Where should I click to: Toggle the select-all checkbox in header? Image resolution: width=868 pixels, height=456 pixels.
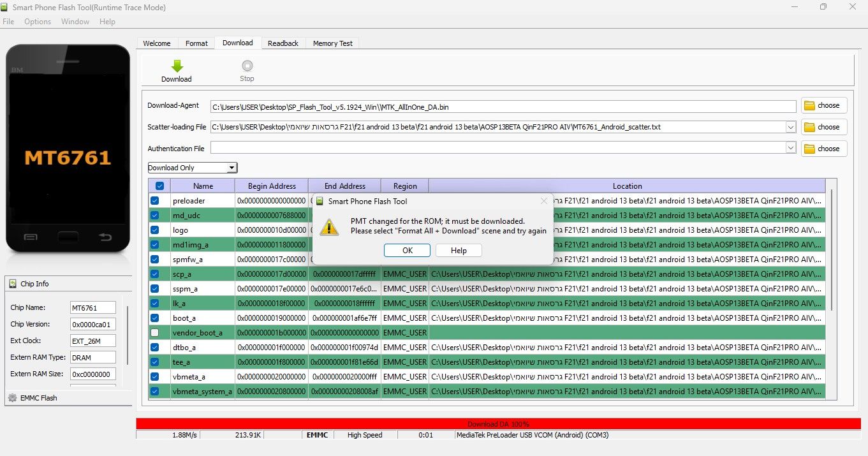pos(159,186)
